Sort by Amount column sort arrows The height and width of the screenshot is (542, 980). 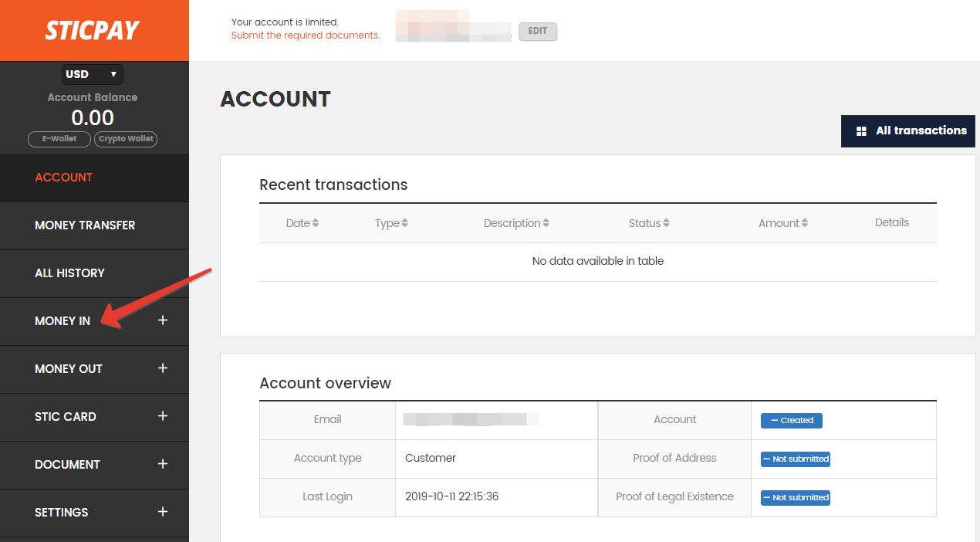pos(804,223)
